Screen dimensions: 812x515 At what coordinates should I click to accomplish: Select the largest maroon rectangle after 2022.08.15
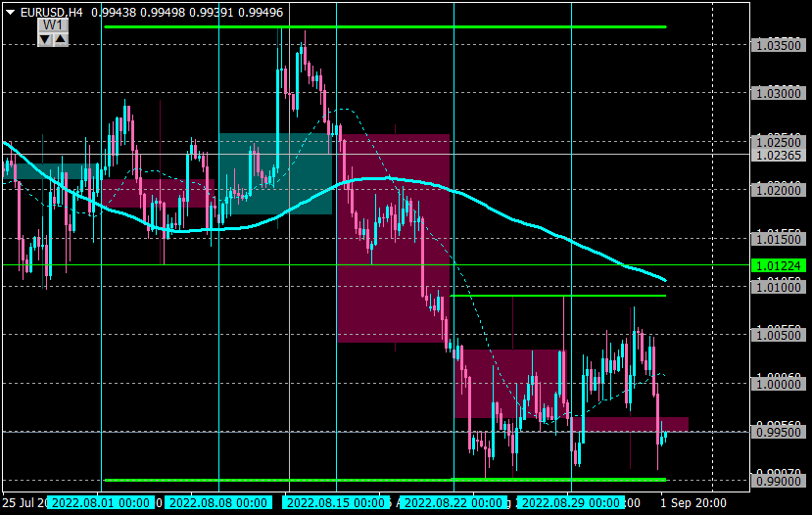coord(394,238)
